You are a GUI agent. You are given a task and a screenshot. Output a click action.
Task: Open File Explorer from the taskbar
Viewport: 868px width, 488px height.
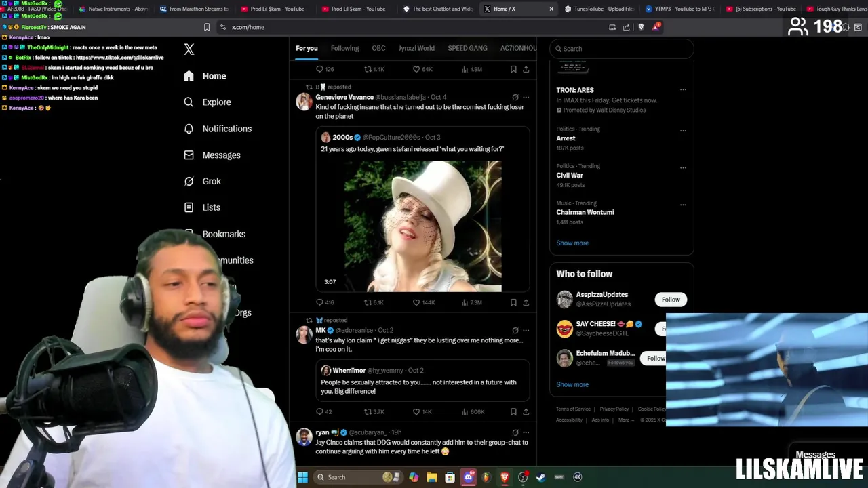tap(431, 477)
